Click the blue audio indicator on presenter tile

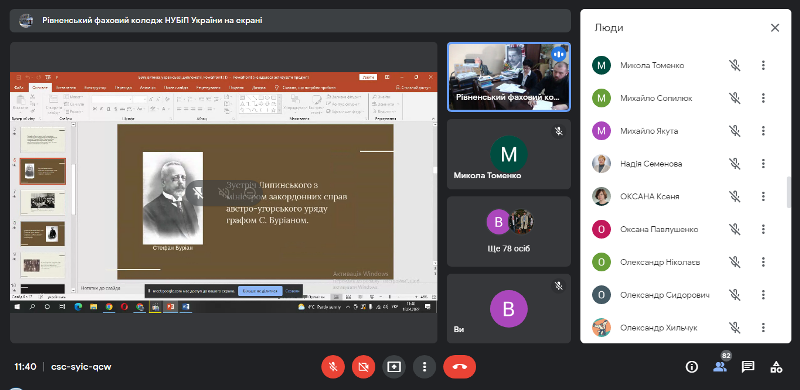pos(559,54)
